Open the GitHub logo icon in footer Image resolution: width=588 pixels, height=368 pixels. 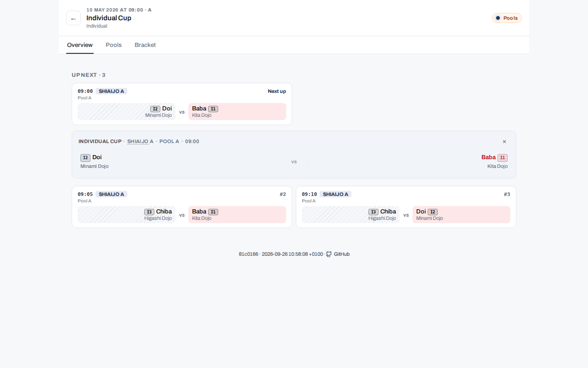click(329, 254)
